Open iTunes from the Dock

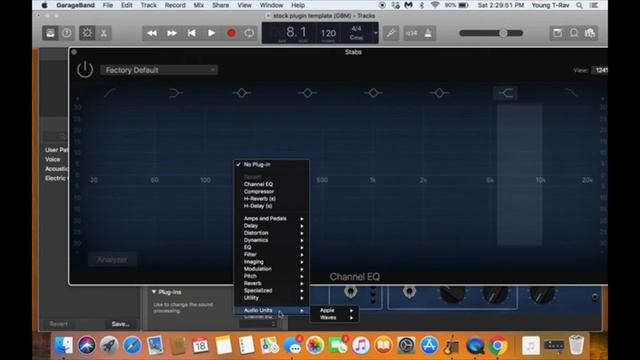tap(360, 346)
